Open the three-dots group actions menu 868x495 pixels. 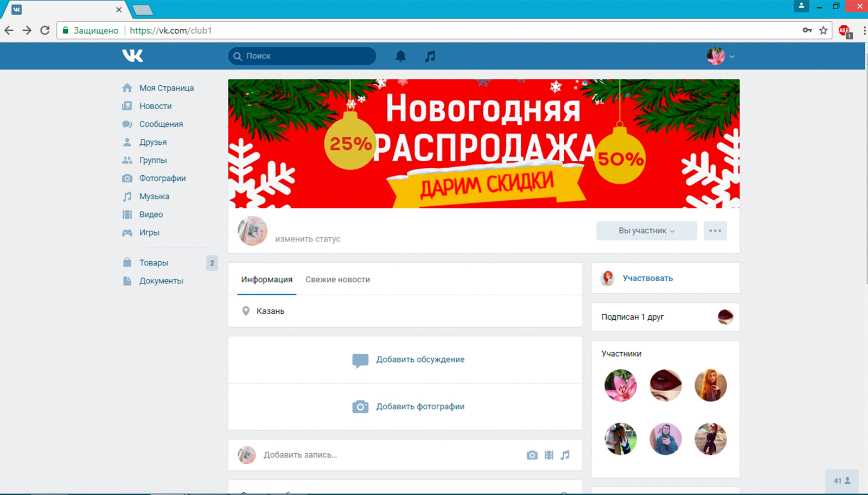(715, 231)
